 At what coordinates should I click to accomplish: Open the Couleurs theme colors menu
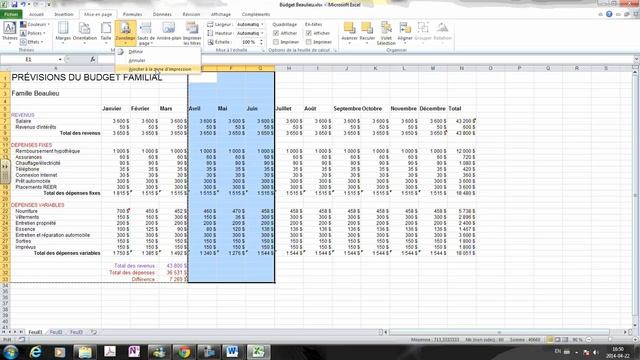tap(35, 24)
